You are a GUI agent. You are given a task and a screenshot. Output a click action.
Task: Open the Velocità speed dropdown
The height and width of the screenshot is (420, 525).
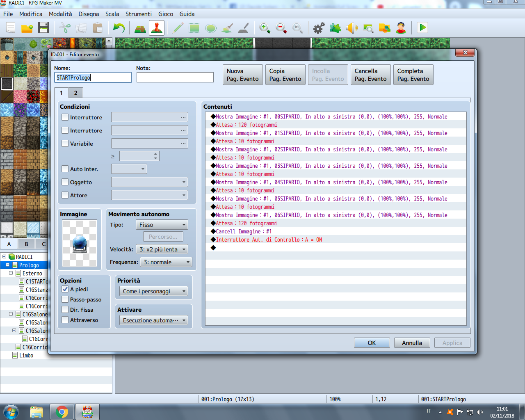click(x=162, y=249)
